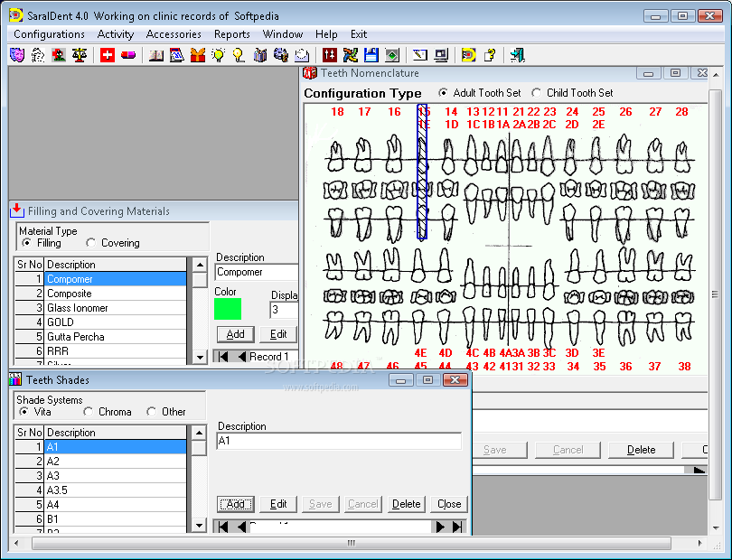Click shades list scroll down arrow
The width and height of the screenshot is (732, 560).
point(200,526)
